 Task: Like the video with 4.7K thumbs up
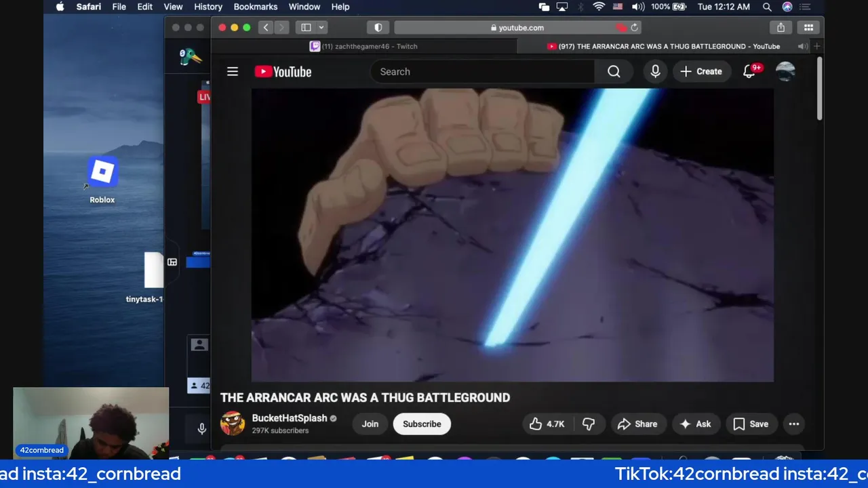[x=547, y=424]
